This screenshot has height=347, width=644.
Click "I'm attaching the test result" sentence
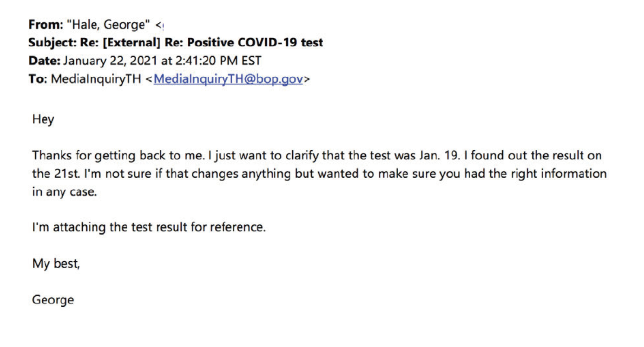pyautogui.click(x=149, y=227)
